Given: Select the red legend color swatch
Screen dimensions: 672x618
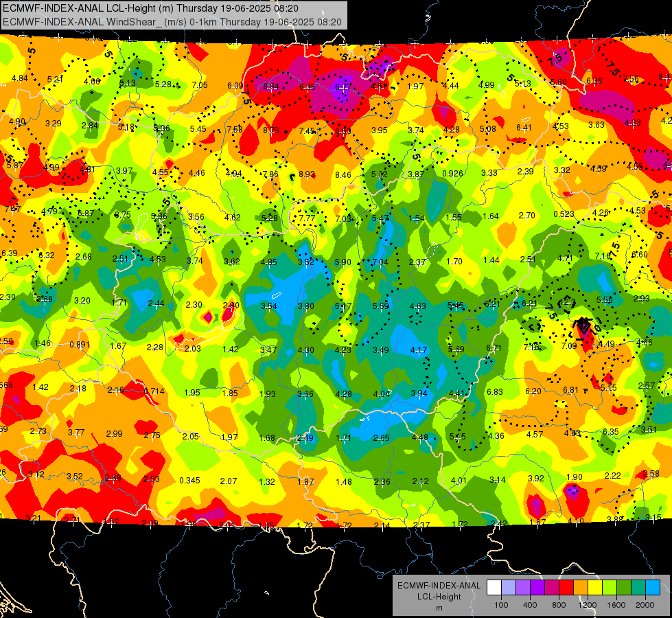Looking at the screenshot, I should 566,588.
